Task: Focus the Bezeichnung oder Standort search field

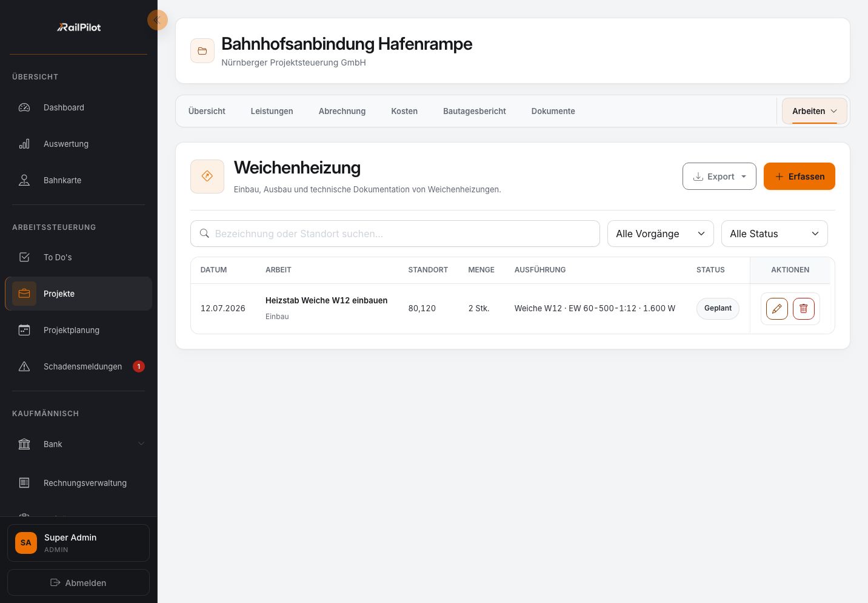Action: 395,234
